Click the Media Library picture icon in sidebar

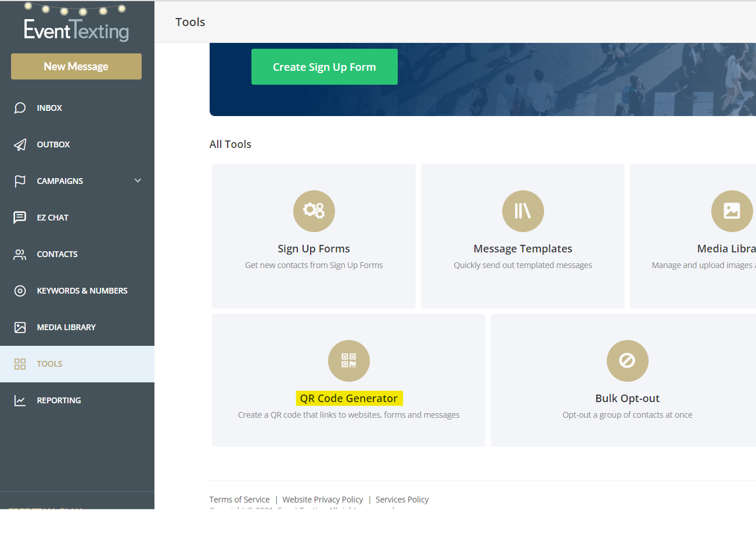[x=20, y=327]
